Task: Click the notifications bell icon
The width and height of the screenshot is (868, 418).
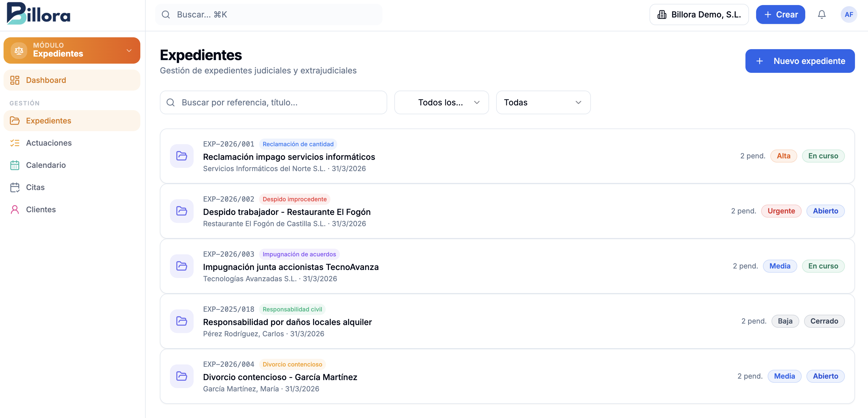Action: tap(822, 15)
